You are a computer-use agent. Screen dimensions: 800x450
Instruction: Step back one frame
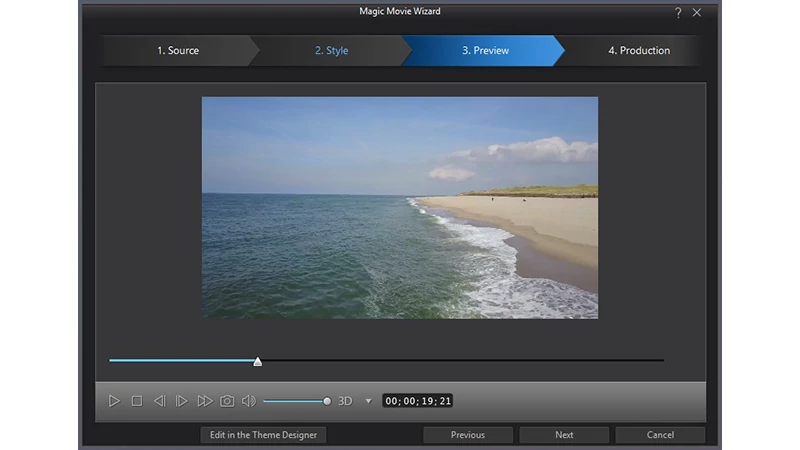tap(159, 401)
